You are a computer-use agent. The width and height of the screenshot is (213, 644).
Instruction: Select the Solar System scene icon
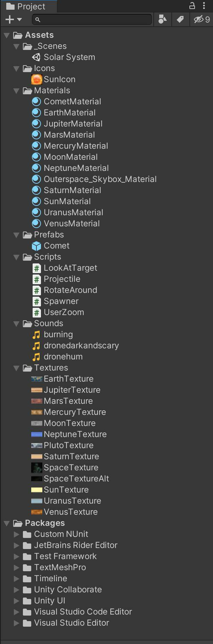[x=36, y=57]
